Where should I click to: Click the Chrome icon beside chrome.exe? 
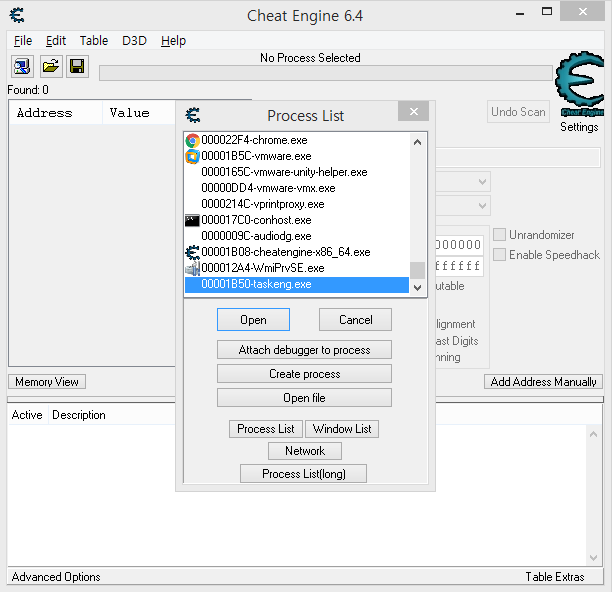pyautogui.click(x=192, y=140)
